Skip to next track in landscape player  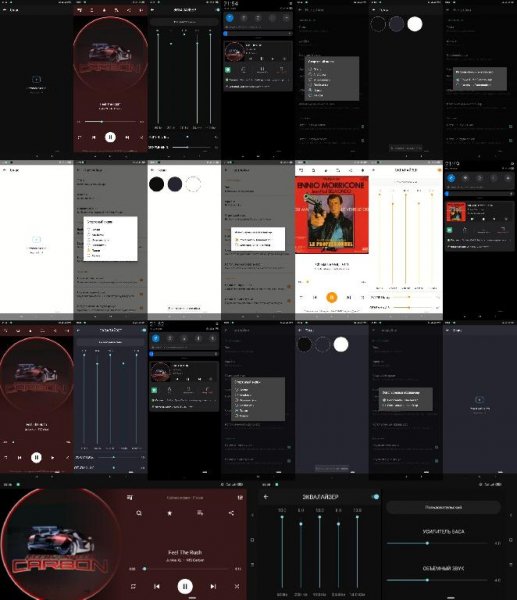213,586
